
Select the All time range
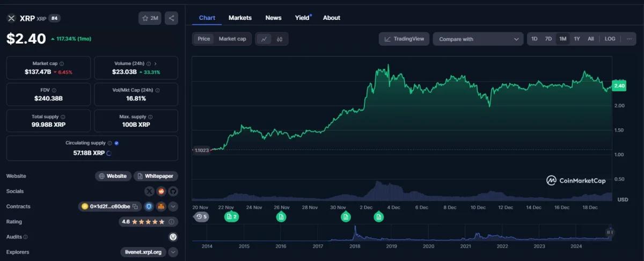(591, 39)
